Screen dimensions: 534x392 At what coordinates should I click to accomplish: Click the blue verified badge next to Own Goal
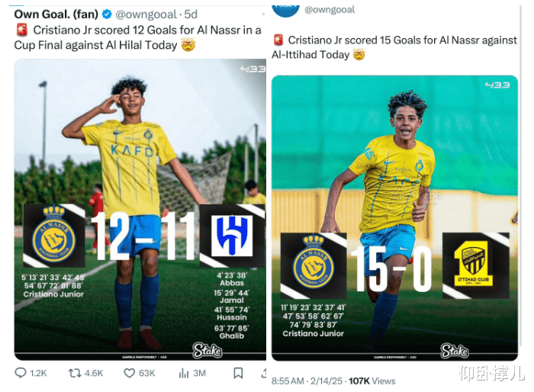click(107, 14)
